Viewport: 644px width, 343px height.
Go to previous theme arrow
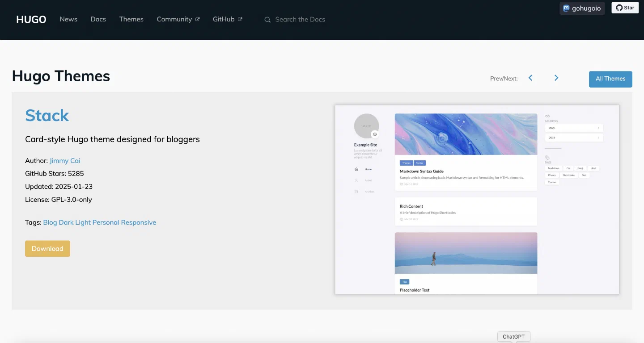[530, 78]
